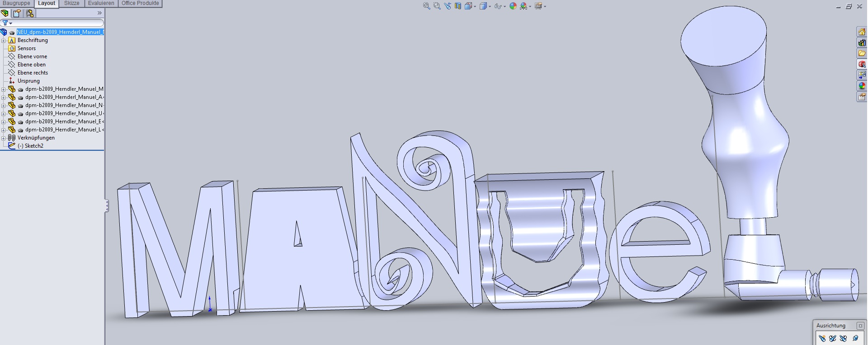Viewport: 868px width, 345px height.
Task: Close the Ausrichtung panel
Action: 860,326
